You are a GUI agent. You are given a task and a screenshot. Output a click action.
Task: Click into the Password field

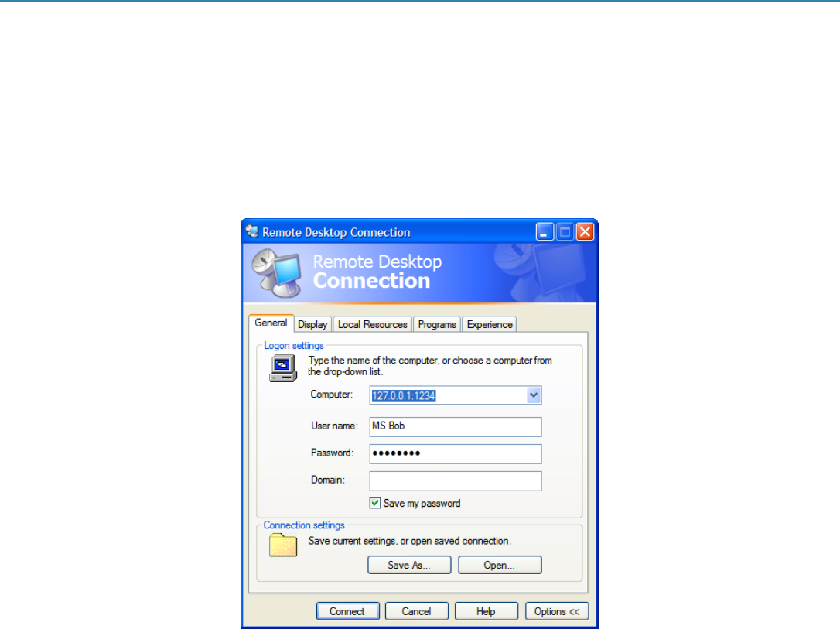[456, 454]
